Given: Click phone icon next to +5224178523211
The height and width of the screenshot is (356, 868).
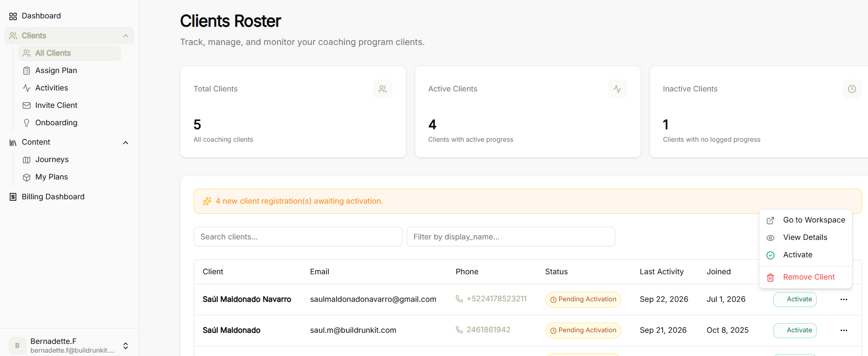Looking at the screenshot, I should click(x=459, y=299).
